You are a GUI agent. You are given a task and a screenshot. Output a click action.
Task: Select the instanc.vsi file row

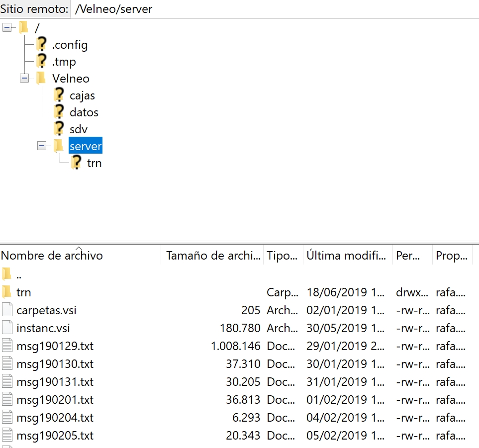43,328
